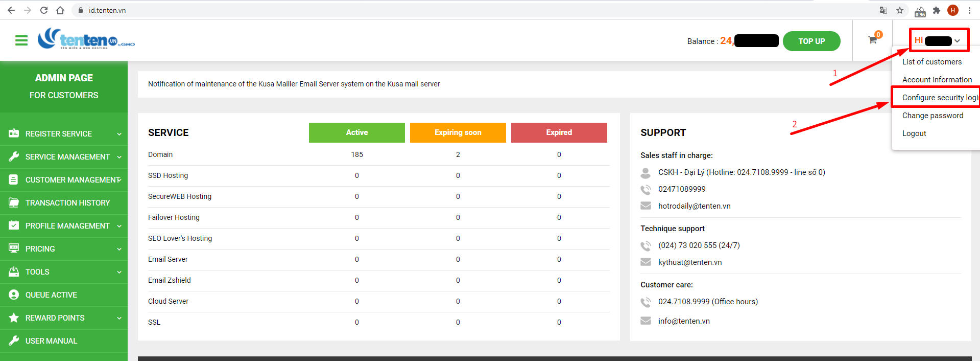980x361 pixels.
Task: Click the Service Management wrench icon
Action: (14, 156)
